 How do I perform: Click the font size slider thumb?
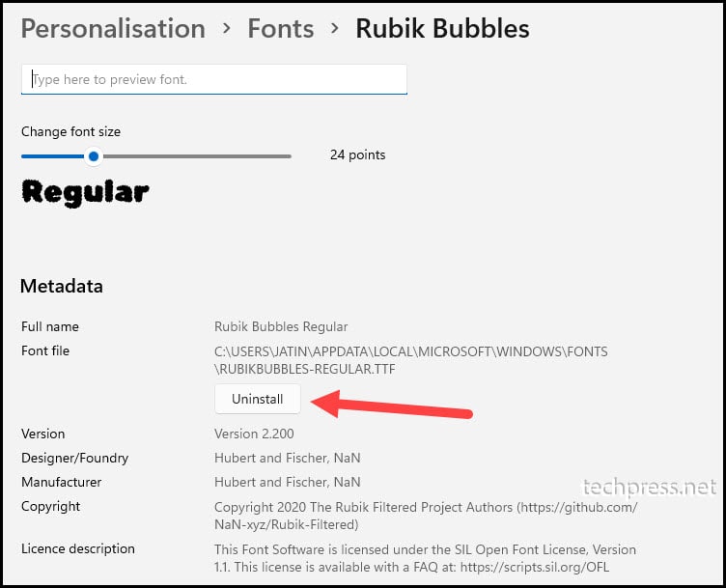click(x=94, y=156)
